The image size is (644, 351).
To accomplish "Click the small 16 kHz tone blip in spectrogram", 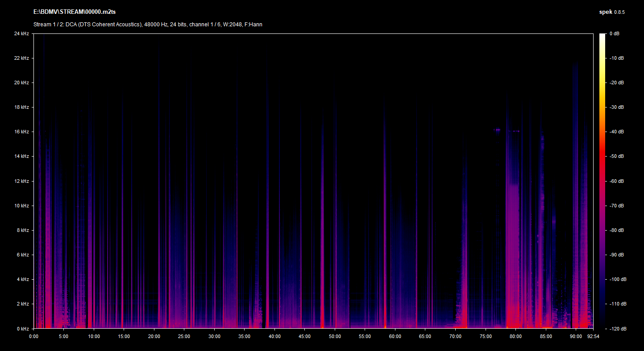I will click(x=498, y=130).
